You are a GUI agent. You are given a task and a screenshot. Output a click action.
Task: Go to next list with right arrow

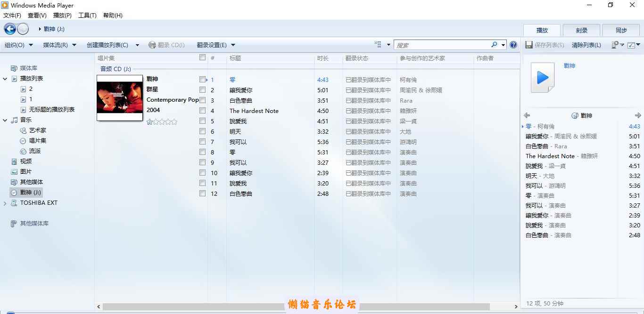coord(638,115)
